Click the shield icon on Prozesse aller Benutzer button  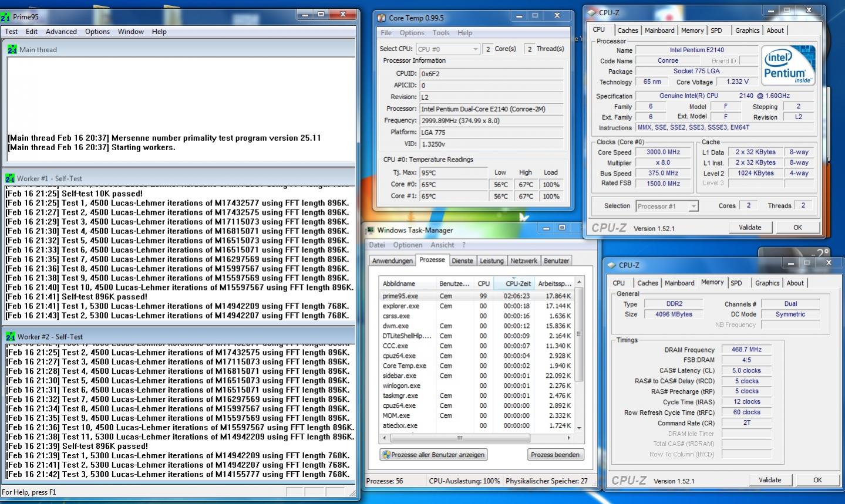pos(386,454)
